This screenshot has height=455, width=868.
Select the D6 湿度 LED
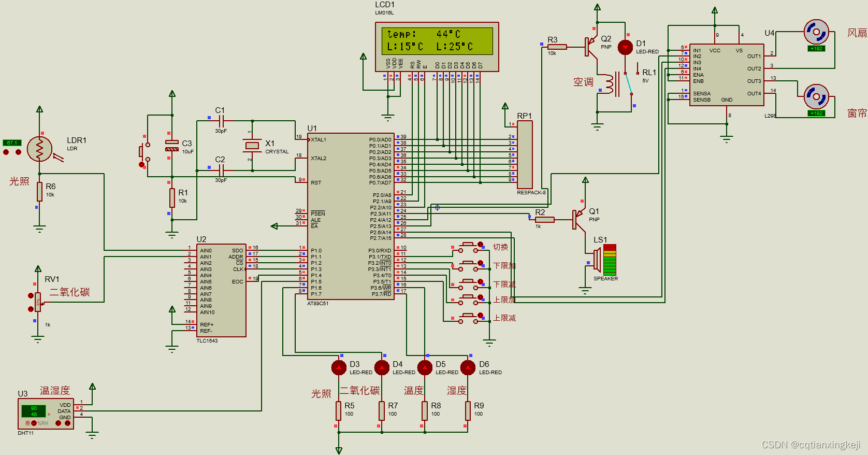point(468,367)
